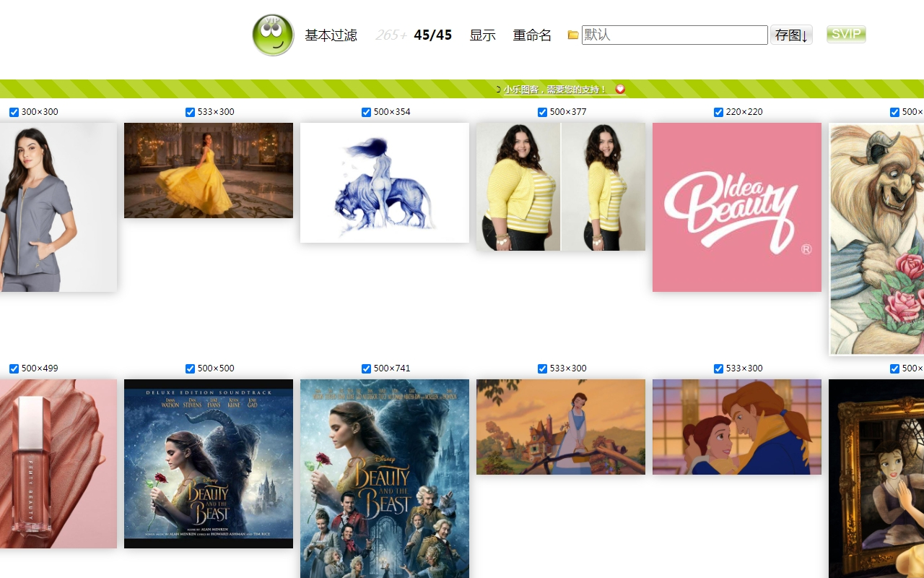The width and height of the screenshot is (924, 578).
Task: Open the 基本过滤 filter menu
Action: 330,35
